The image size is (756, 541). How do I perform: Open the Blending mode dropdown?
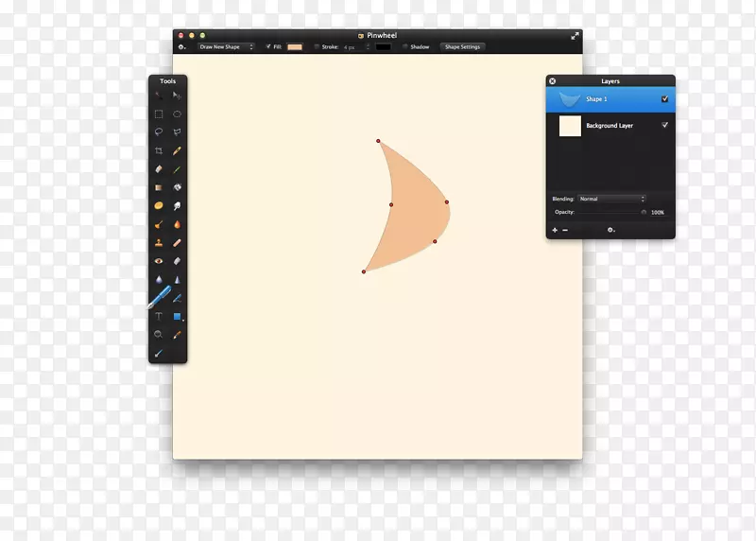tap(611, 199)
